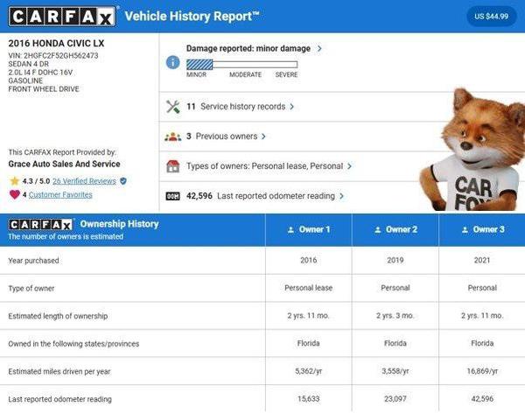Open the 26 Verified Reviews link
Screen dimensions: 525x420
(x=84, y=181)
